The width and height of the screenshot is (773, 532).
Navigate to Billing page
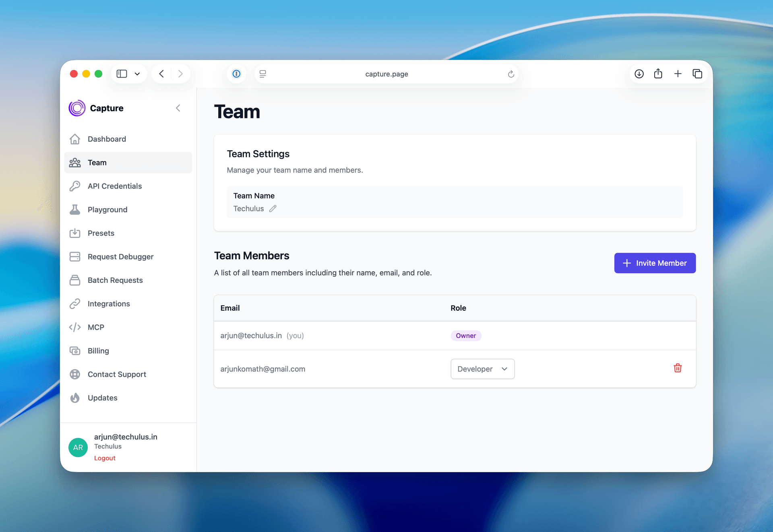(x=98, y=351)
